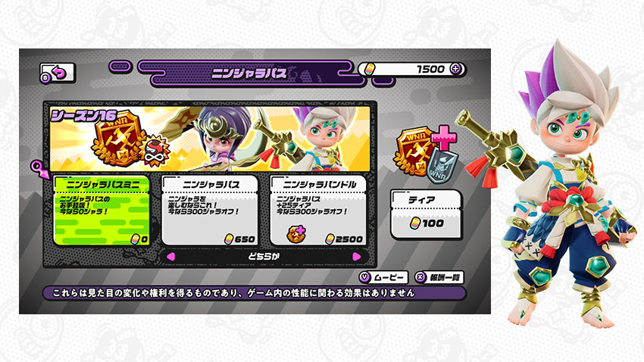
Task: Choose the ニンジャパスバンドル 2500 card
Action: point(318,211)
